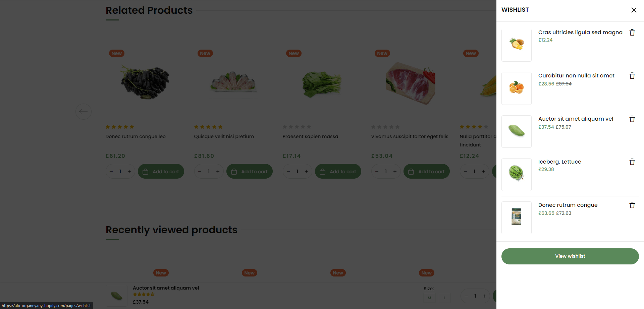Select size M in sticky bar
Screen dimensions: 644x309
pos(429,298)
